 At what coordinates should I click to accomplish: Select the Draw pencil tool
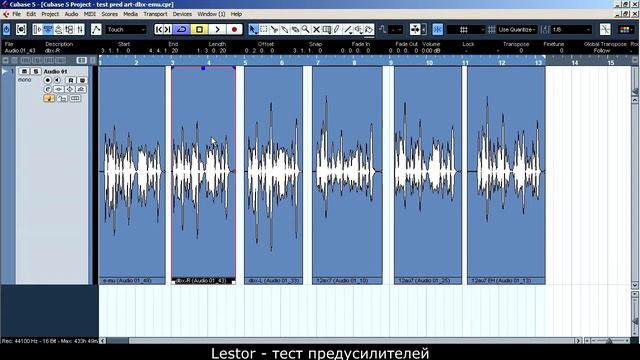[x=337, y=29]
